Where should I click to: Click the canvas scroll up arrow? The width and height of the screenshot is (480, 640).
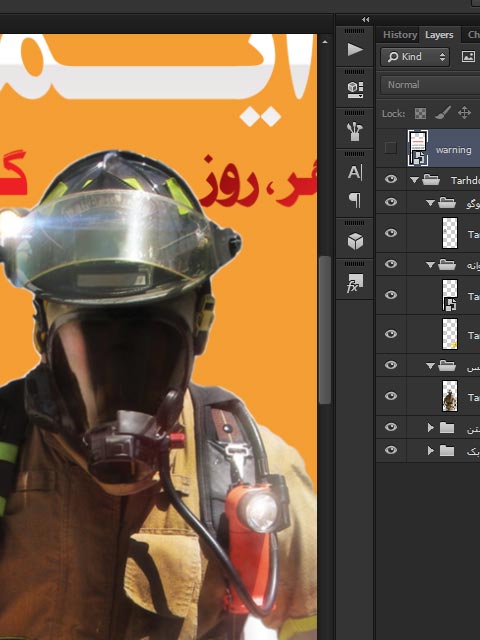[324, 42]
